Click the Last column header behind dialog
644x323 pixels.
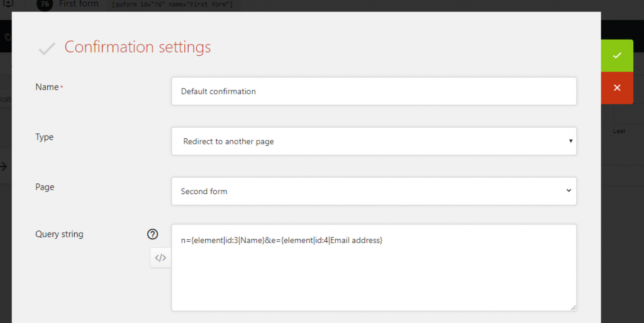point(619,131)
